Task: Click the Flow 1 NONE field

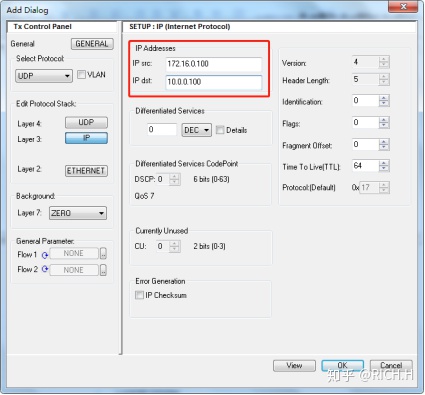Action: (74, 254)
